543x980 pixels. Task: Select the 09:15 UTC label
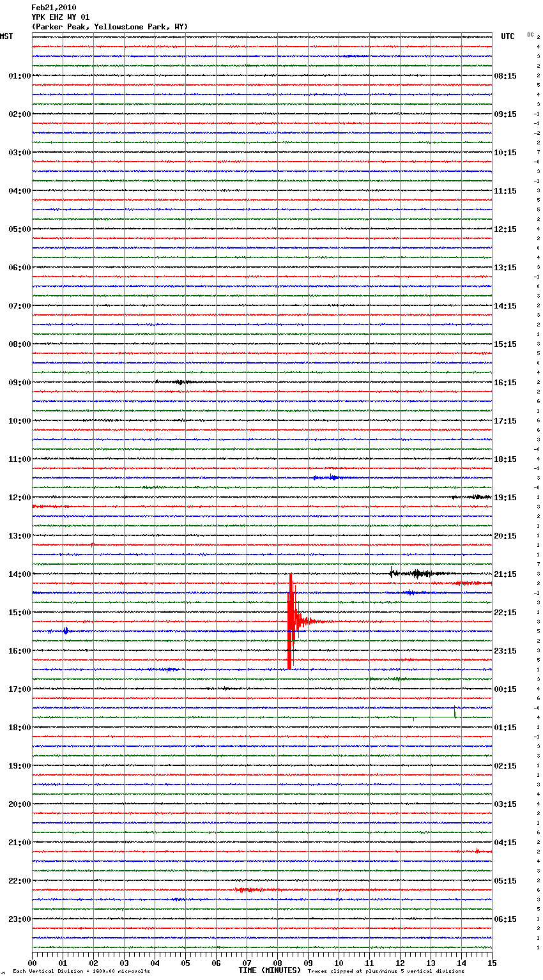click(x=505, y=114)
